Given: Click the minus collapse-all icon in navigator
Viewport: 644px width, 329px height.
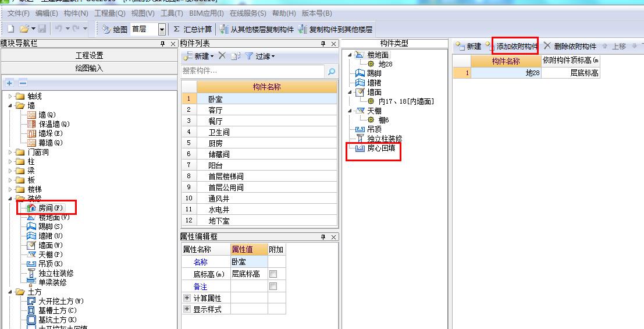Looking at the screenshot, I should click(x=23, y=83).
